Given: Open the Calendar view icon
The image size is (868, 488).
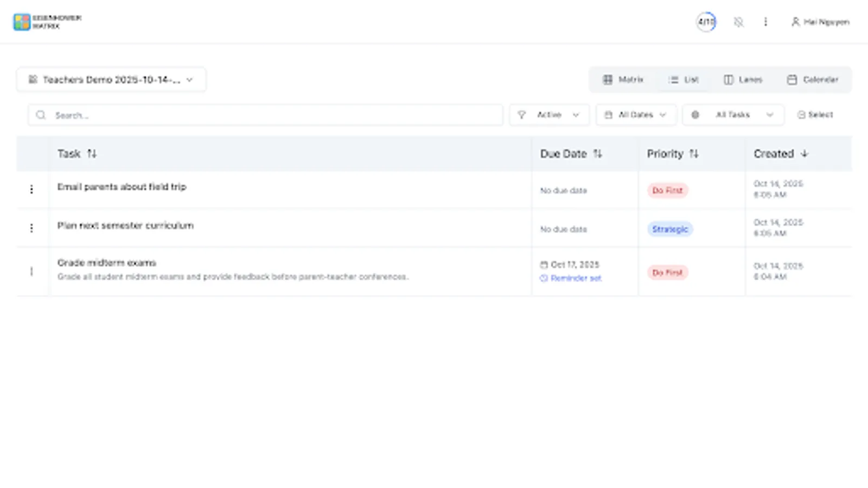Looking at the screenshot, I should (792, 79).
